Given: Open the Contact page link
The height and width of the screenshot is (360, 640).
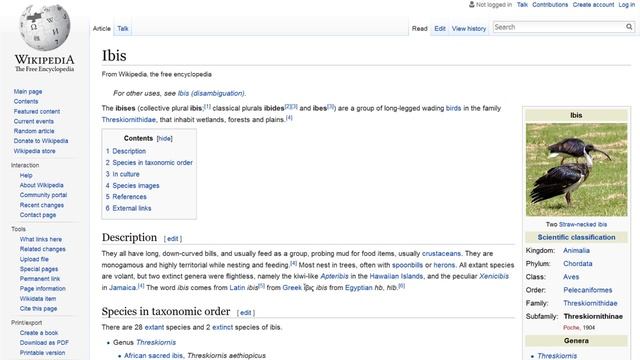Looking at the screenshot, I should click(x=38, y=215).
